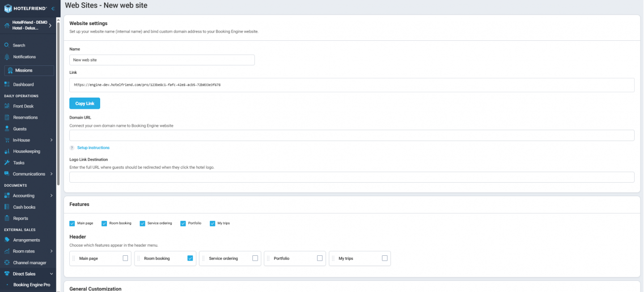Image resolution: width=644 pixels, height=292 pixels.
Task: Disable the My trips feature checkbox
Action: click(212, 223)
